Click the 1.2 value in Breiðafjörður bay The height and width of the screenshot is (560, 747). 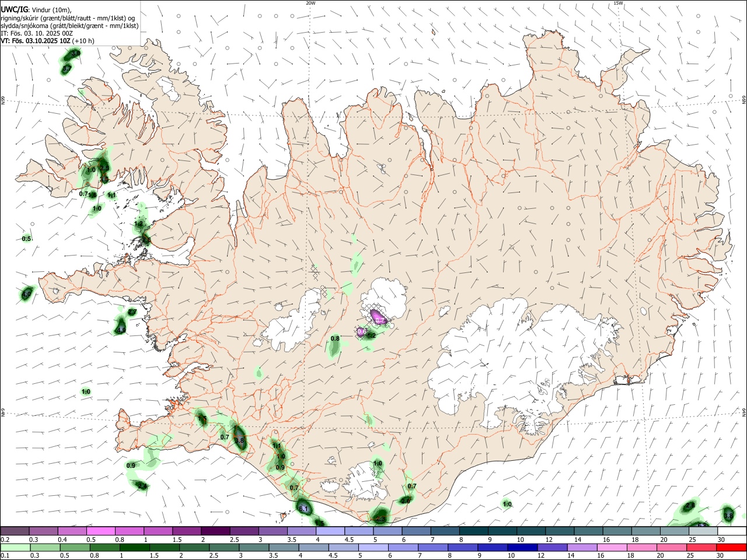pos(138,223)
